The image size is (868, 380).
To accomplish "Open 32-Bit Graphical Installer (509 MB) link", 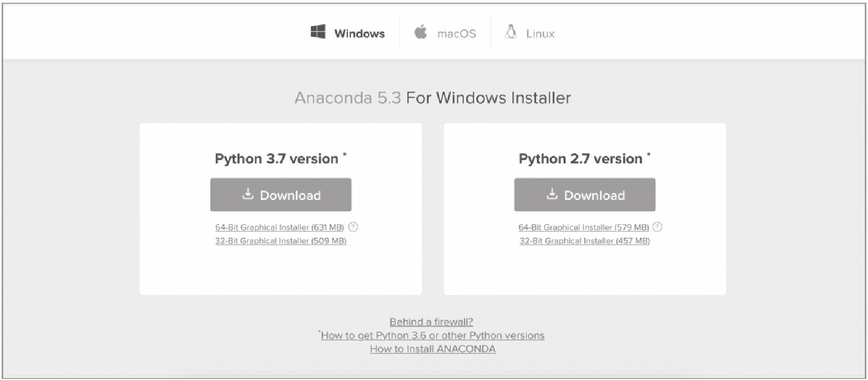I will [280, 241].
